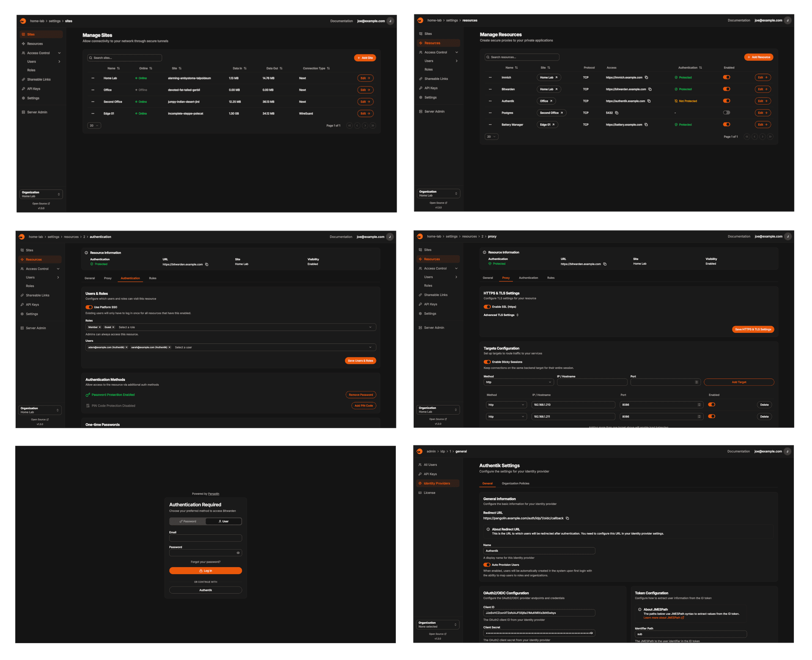
Task: Open the Home Lab organization selector
Action: 41,194
